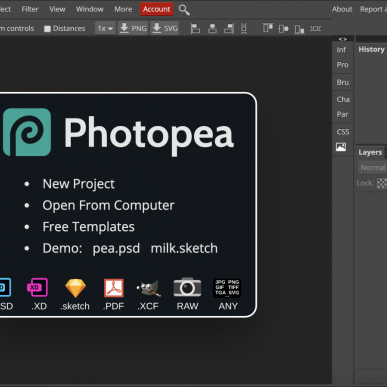The image size is (387, 387).
Task: Toggle the Distances checkbox
Action: coord(47,29)
